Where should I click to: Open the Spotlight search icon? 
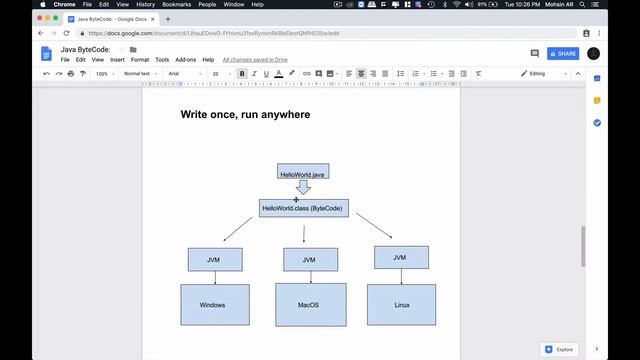(582, 4)
